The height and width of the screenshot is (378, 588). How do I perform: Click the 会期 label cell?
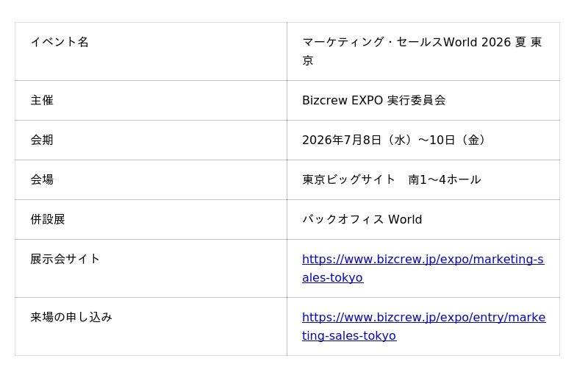pyautogui.click(x=151, y=140)
